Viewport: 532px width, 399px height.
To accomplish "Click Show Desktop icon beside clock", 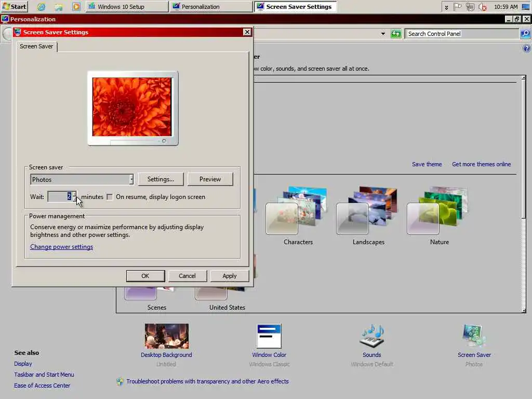I will click(525, 7).
